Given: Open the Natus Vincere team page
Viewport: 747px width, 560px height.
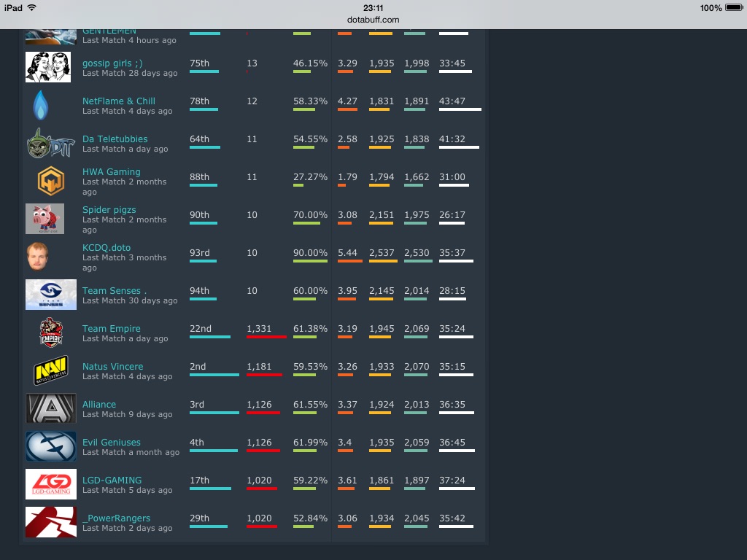Looking at the screenshot, I should tap(113, 367).
